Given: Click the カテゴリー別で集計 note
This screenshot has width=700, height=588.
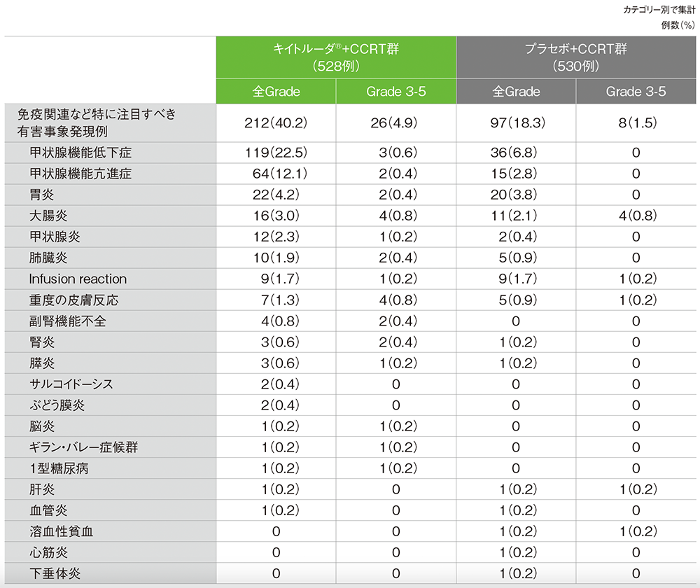Looking at the screenshot, I should point(659,10).
